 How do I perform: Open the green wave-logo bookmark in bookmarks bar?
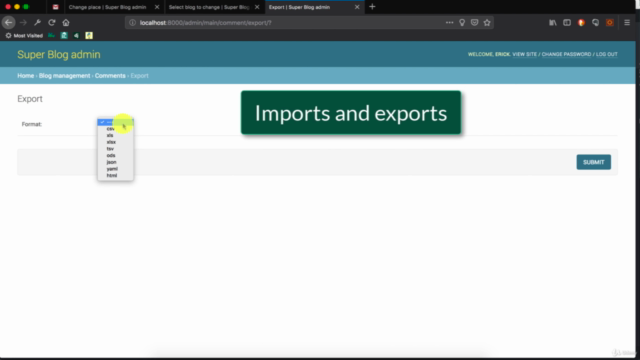pos(51,36)
